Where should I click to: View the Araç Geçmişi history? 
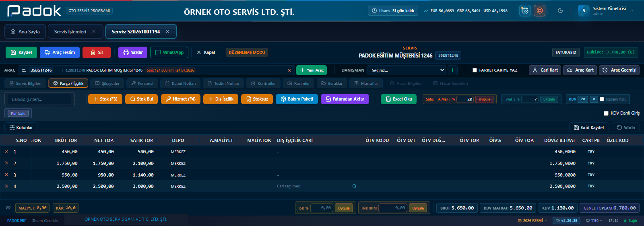(619, 70)
